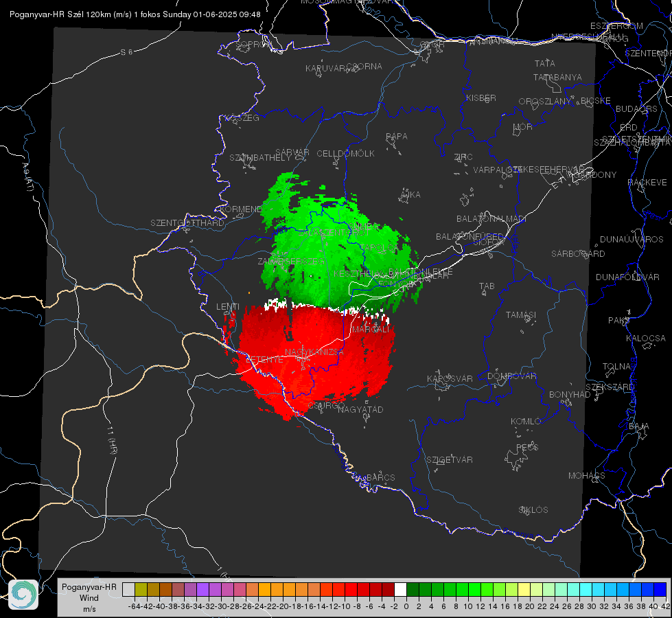672x618 pixels.
Task: Select the TATABANYA label
Action: pos(557,77)
